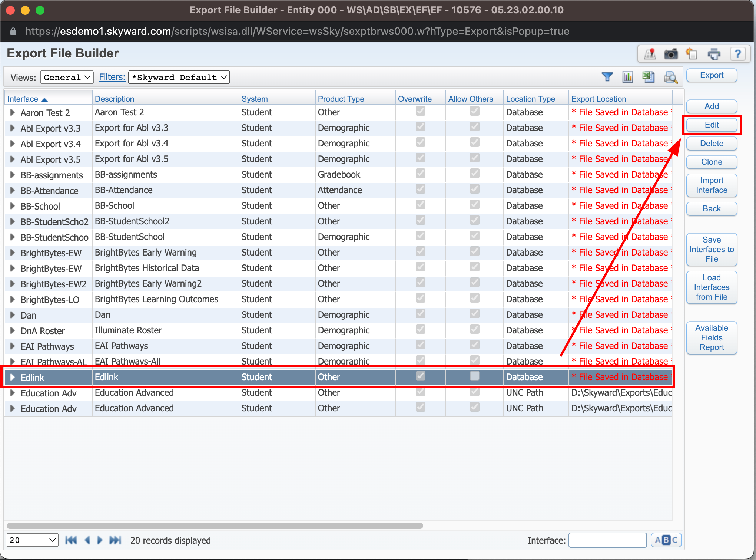Click the alert map icon in the header
756x560 pixels.
point(650,54)
